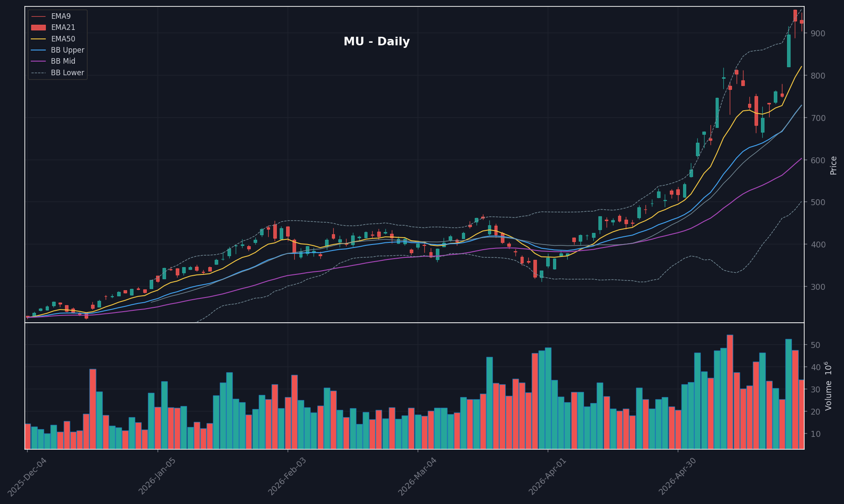The image size is (844, 504).
Task: Click the 2026-Apr-01 date label
Action: [548, 476]
